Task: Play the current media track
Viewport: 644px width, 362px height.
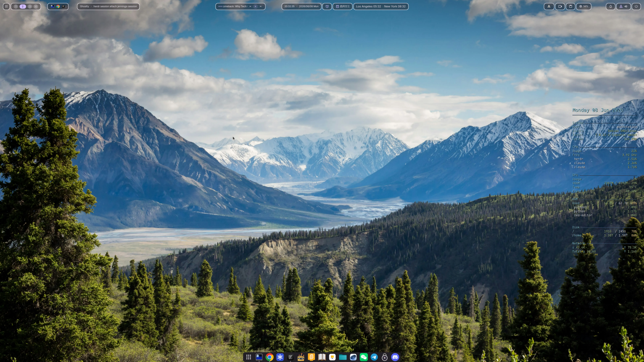Action: 256,7
